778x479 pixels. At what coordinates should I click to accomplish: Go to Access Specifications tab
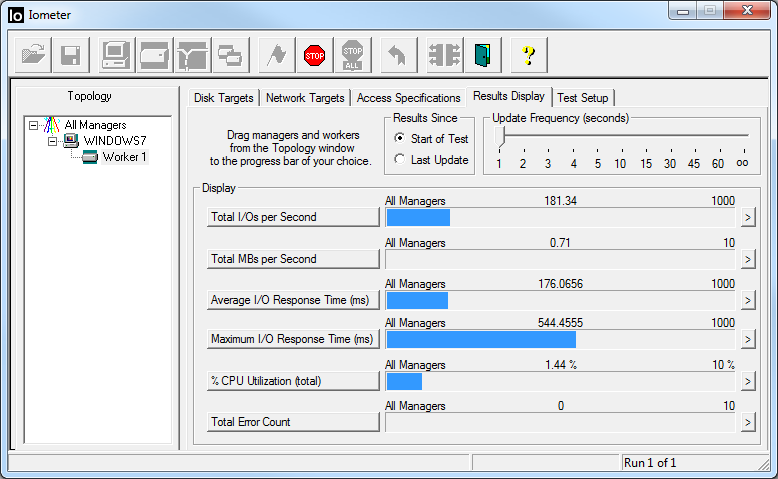[x=408, y=98]
